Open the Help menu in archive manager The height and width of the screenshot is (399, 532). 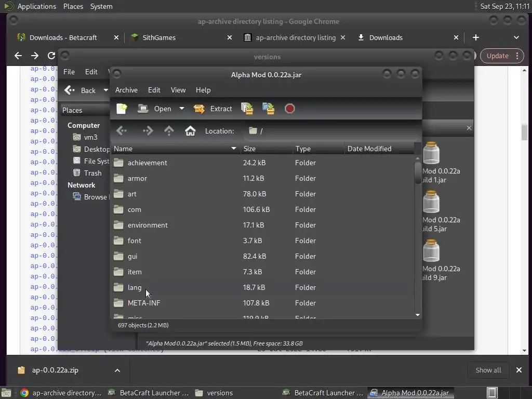point(203,90)
